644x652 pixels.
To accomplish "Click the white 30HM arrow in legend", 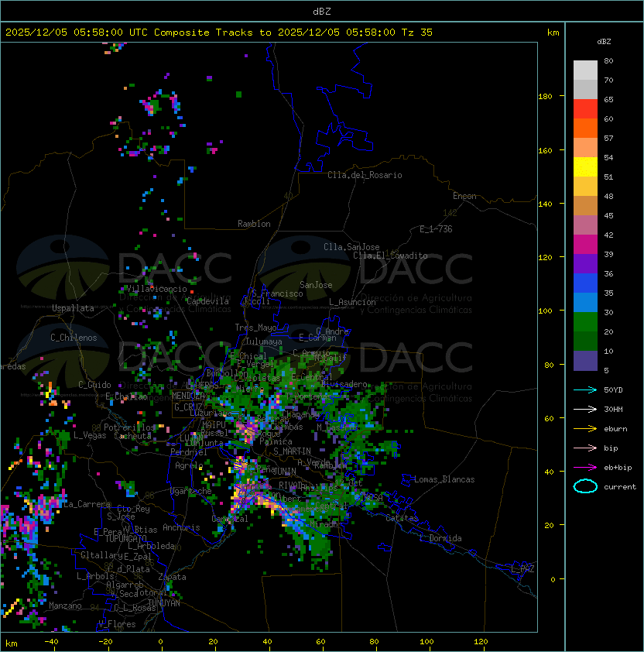I will 585,410.
